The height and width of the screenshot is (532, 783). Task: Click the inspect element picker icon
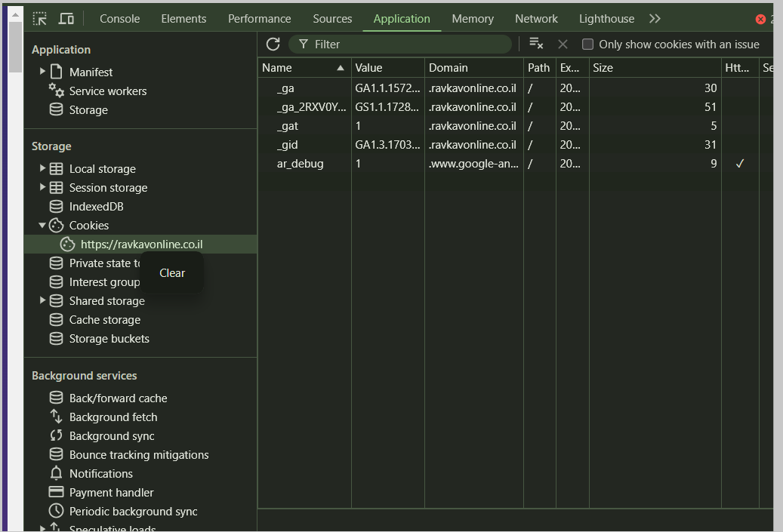point(40,19)
